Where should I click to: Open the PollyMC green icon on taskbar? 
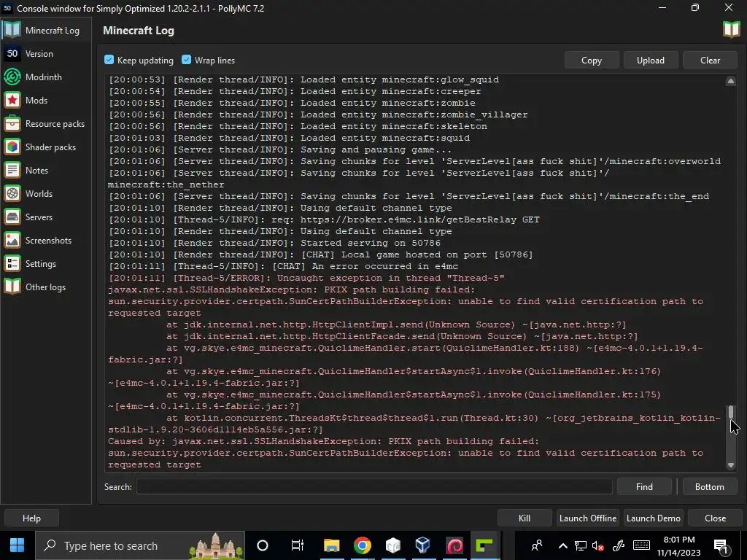click(x=484, y=545)
